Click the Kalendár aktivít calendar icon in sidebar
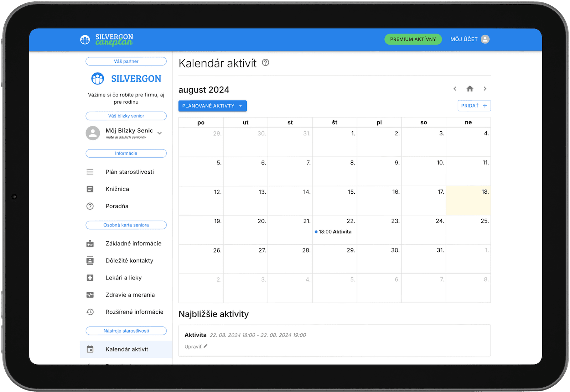 coord(90,349)
